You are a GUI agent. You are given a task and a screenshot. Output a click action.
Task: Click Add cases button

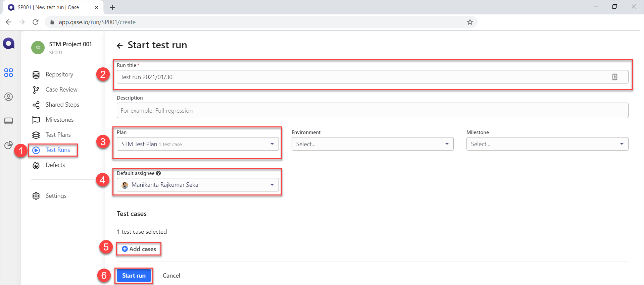(139, 249)
